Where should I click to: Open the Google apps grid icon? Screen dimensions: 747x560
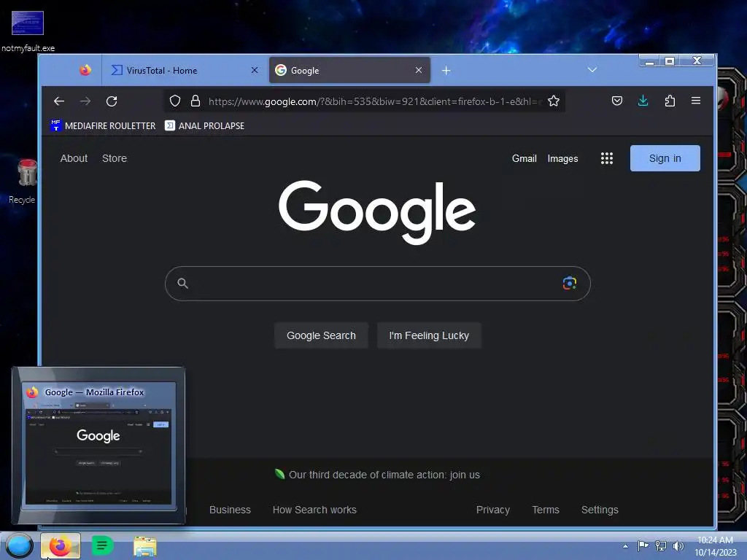coord(606,158)
